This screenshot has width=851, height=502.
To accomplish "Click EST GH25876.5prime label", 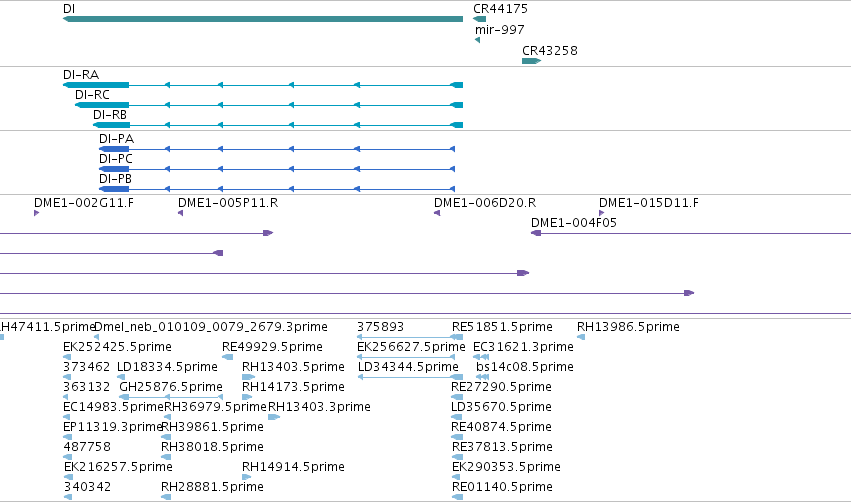I will point(171,387).
